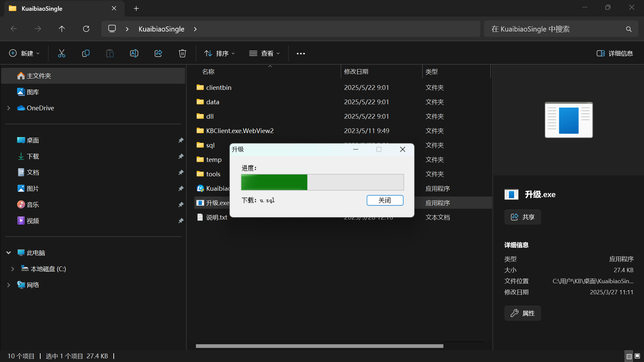Sort by the 名称 column header
Viewport: 644px width, 362px height.
[208, 71]
